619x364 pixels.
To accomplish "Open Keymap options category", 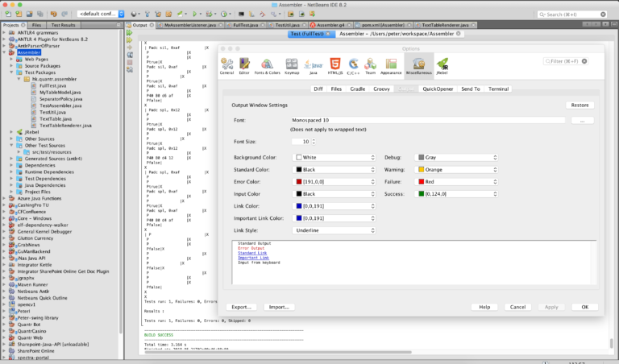I will click(x=292, y=66).
